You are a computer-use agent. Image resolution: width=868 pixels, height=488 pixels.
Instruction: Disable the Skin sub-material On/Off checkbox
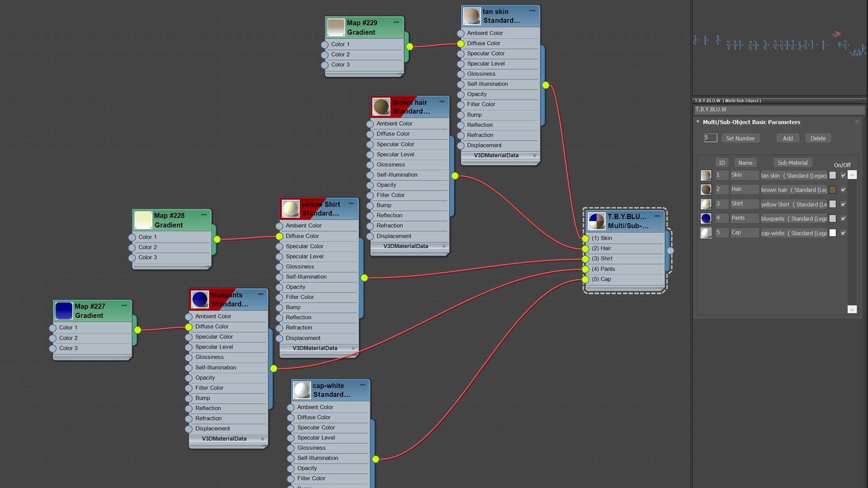[x=843, y=175]
